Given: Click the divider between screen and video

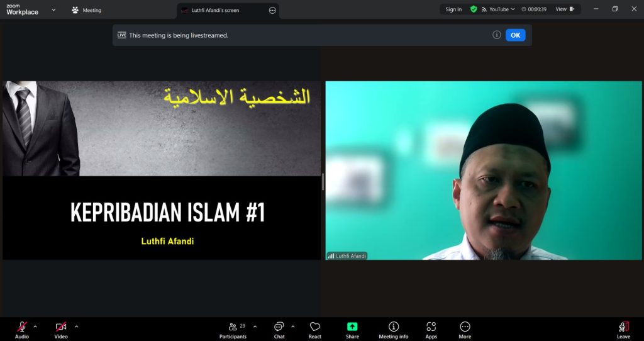Looking at the screenshot, I should tap(323, 182).
